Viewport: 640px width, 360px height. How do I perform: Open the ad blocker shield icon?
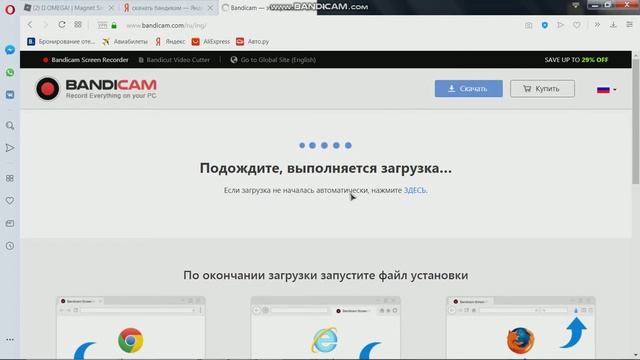544,25
